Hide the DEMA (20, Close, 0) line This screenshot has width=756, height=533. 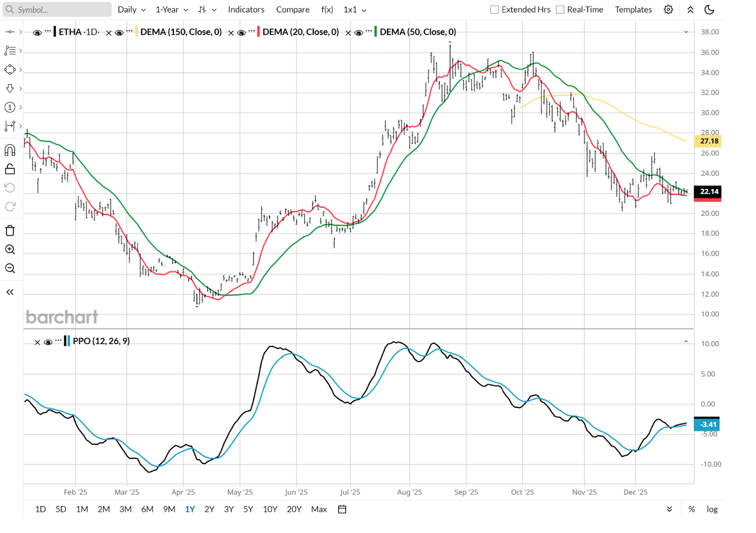pyautogui.click(x=241, y=33)
